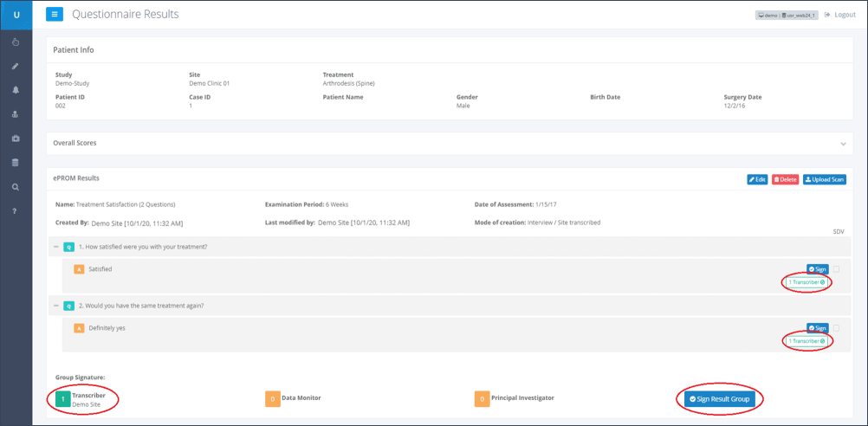Click the Logout link

click(x=840, y=15)
